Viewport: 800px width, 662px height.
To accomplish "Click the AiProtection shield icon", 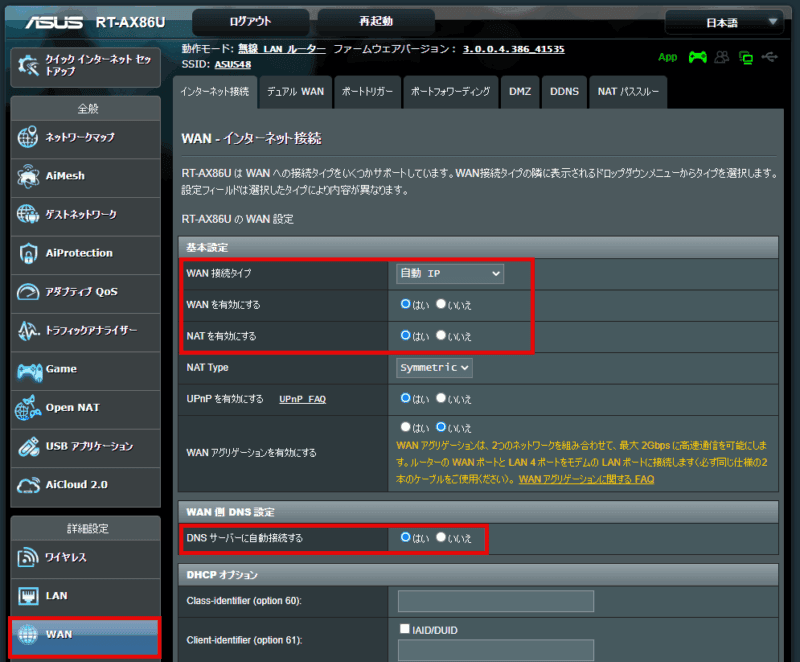I will coord(28,253).
